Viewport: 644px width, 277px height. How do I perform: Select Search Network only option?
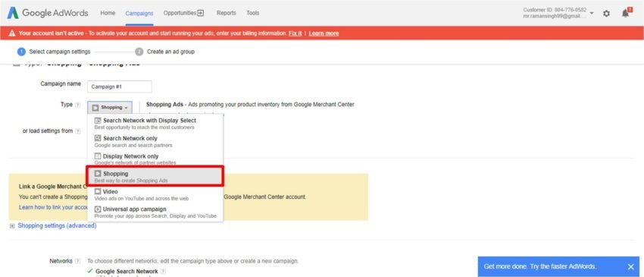pos(155,142)
